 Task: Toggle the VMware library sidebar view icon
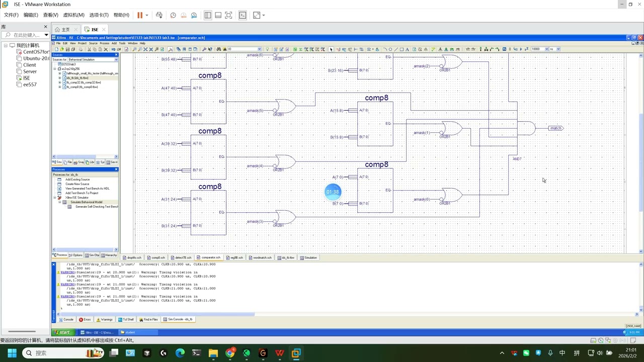pos(208,15)
